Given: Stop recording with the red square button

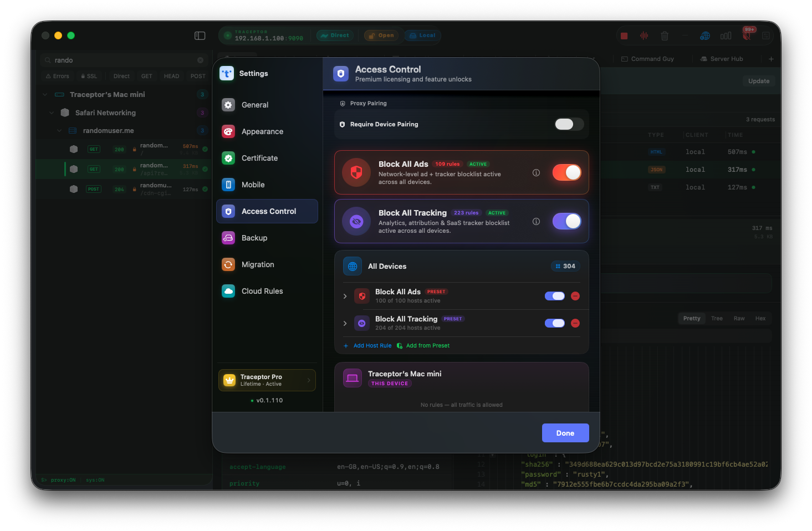Looking at the screenshot, I should click(624, 36).
